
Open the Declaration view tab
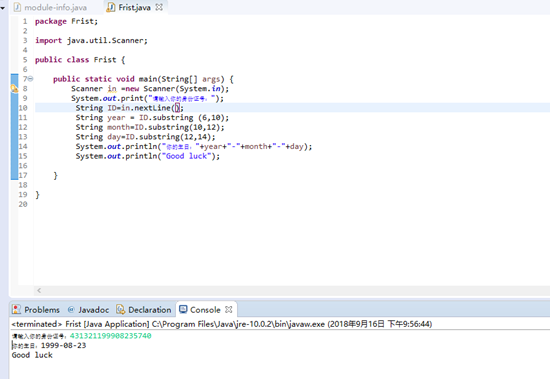coord(144,310)
